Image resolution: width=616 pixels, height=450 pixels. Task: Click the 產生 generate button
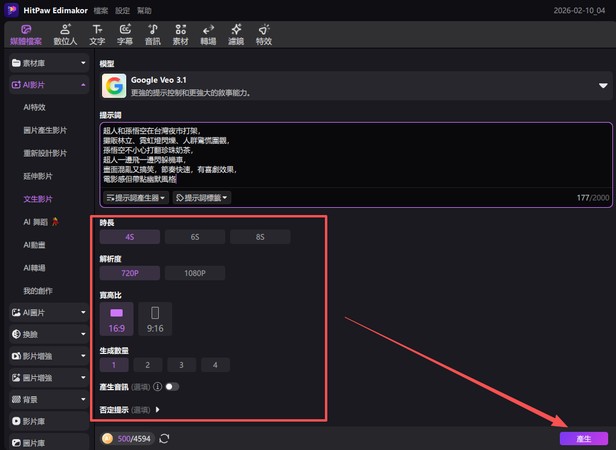[x=584, y=439]
